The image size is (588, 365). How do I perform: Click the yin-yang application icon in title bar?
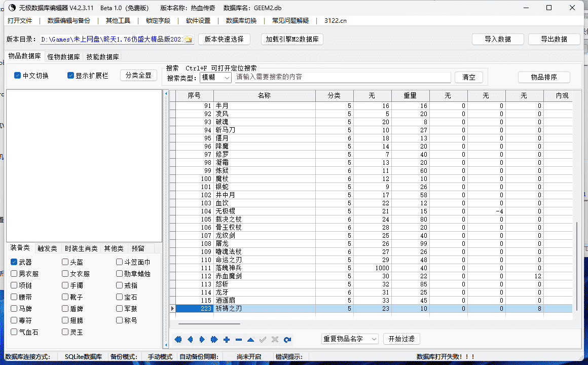pyautogui.click(x=12, y=8)
